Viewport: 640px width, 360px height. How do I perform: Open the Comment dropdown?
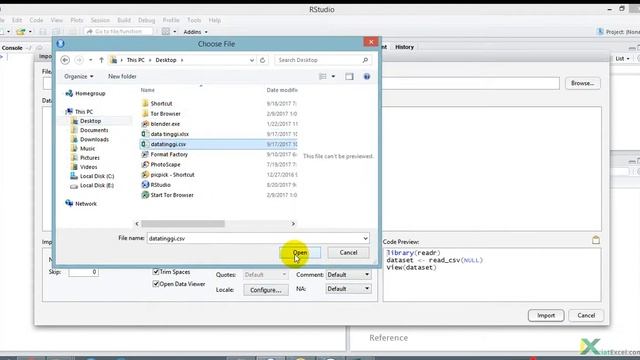pyautogui.click(x=348, y=275)
